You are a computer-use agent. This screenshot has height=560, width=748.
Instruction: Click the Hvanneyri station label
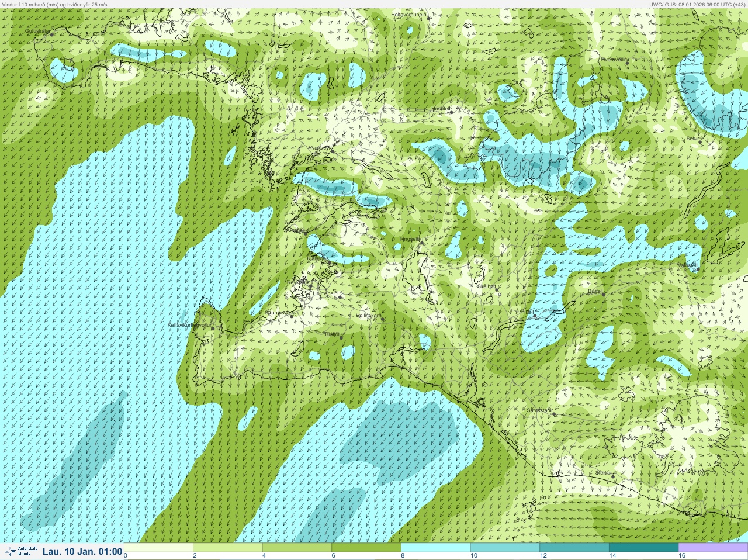tap(320, 148)
